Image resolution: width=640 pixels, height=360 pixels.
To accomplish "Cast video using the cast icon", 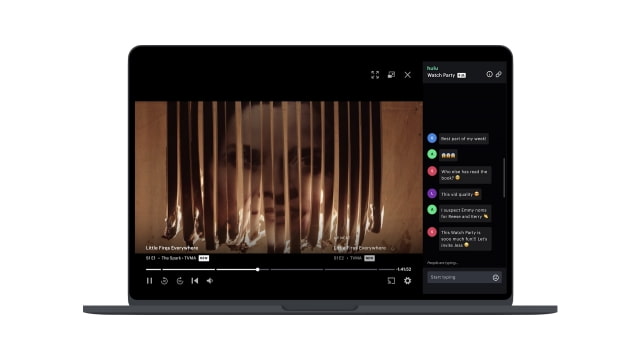I will pyautogui.click(x=391, y=281).
